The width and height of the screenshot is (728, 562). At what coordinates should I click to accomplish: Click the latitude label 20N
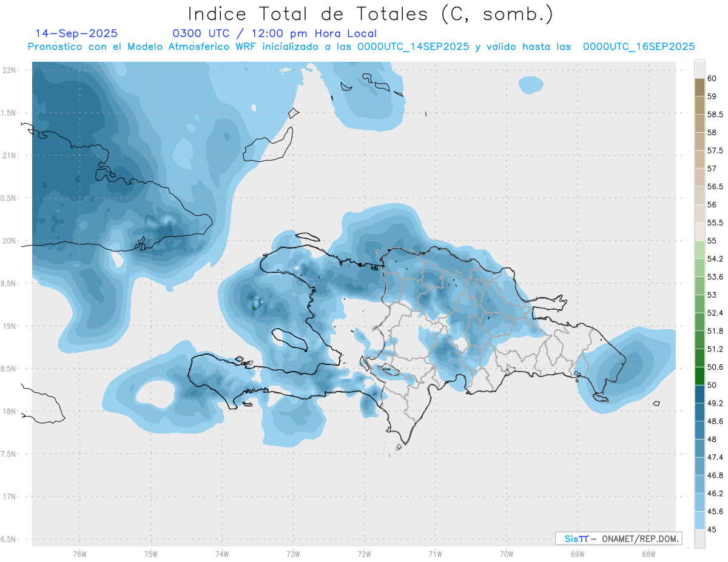10,241
